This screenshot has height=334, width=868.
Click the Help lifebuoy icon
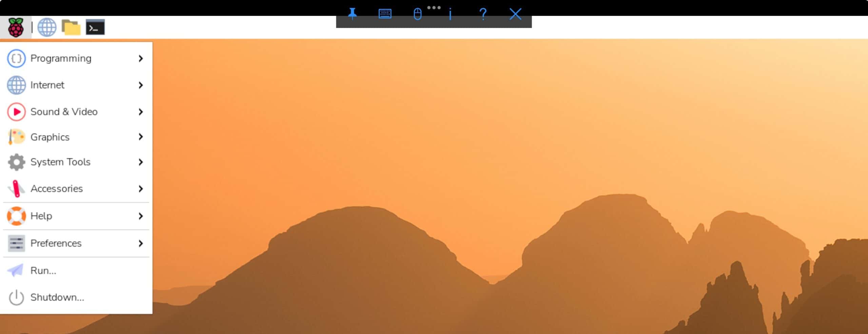point(16,216)
